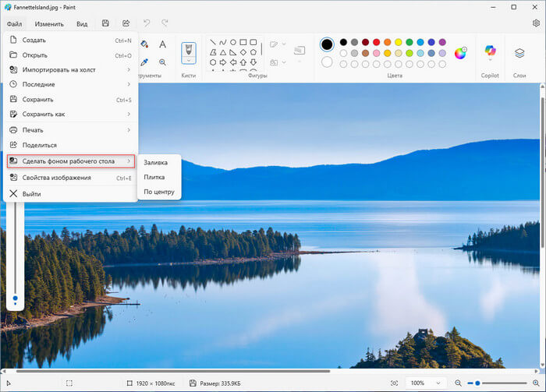
Task: Choose Заливка from the desktop background submenu
Action: coord(155,163)
